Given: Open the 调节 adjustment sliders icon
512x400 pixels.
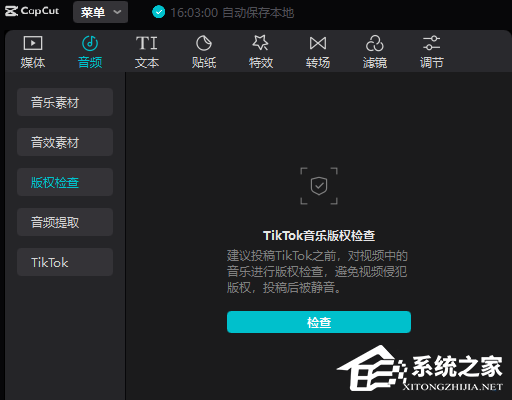Looking at the screenshot, I should 431,43.
